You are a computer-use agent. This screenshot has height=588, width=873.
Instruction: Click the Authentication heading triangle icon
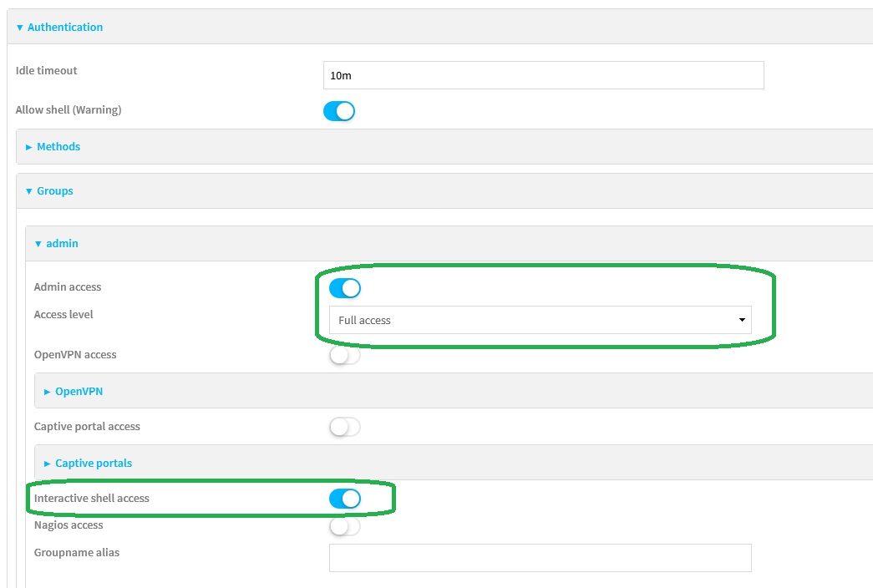pos(20,28)
